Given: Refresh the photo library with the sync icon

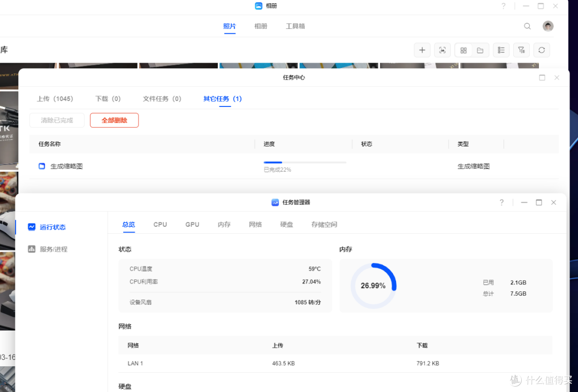Looking at the screenshot, I should coord(542,50).
